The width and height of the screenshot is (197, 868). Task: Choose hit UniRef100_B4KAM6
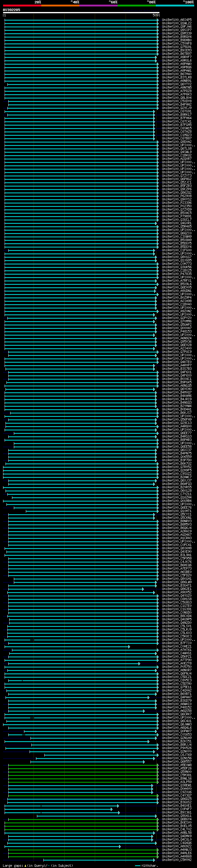pyautogui.click(x=177, y=396)
